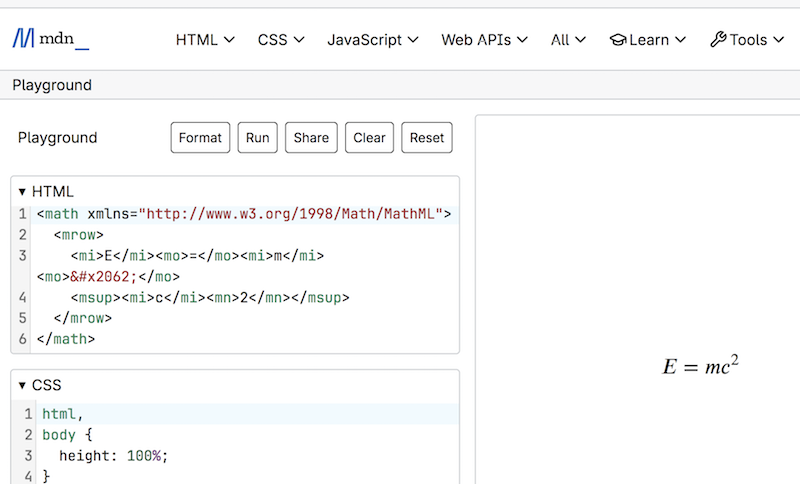Run the playground code
This screenshot has width=800, height=484.
(258, 138)
